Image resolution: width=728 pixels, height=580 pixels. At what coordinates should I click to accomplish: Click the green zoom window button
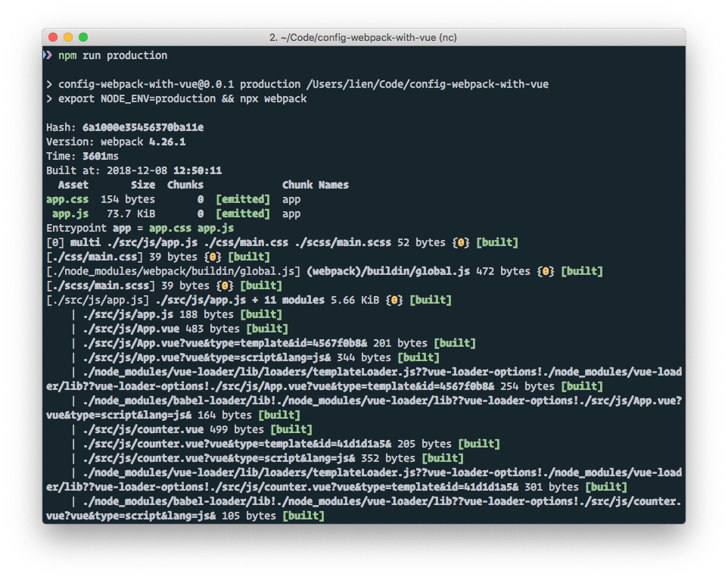(83, 37)
